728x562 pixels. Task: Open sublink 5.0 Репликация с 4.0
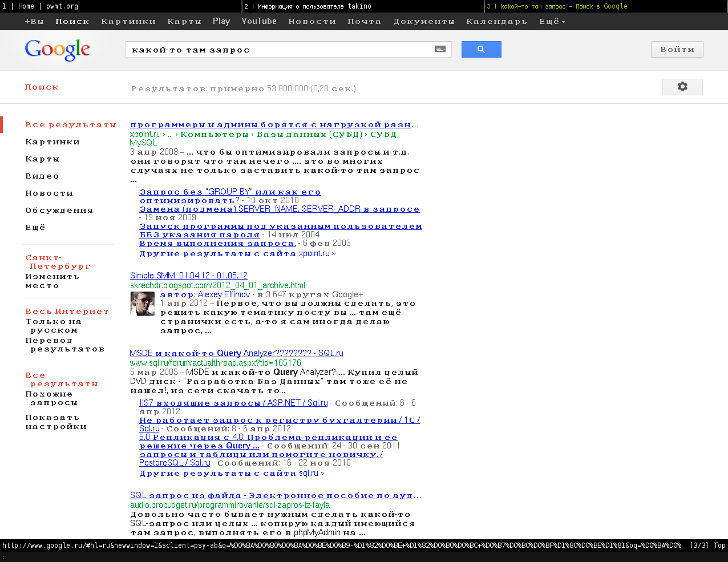point(268,442)
